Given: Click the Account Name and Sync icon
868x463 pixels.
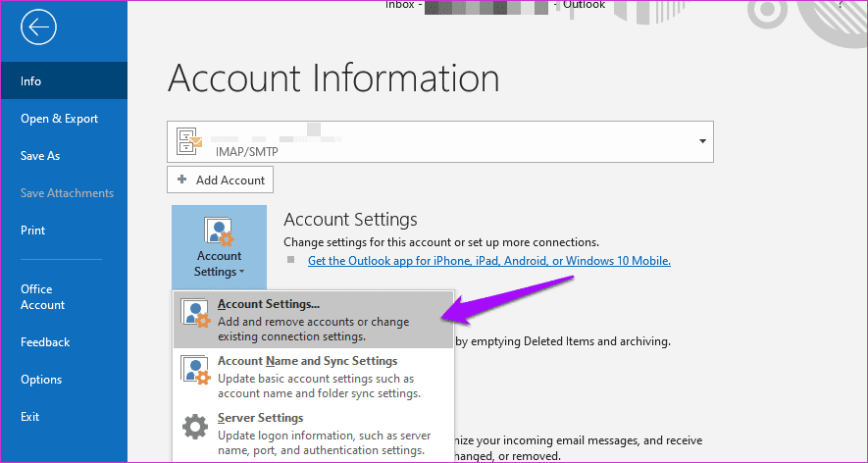Looking at the screenshot, I should click(x=194, y=370).
